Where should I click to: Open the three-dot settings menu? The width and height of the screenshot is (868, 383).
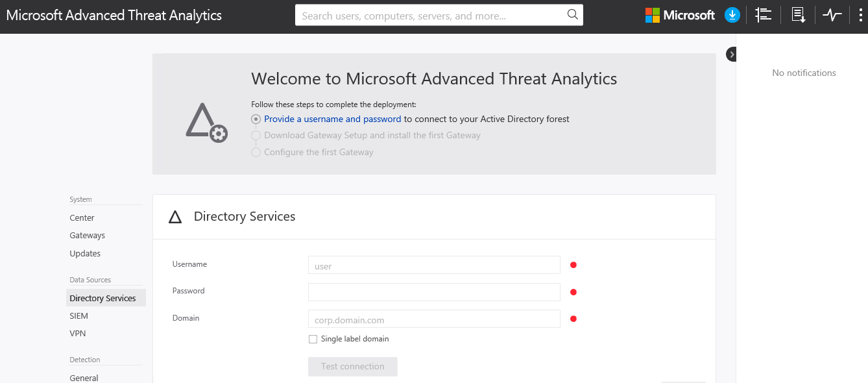click(860, 14)
